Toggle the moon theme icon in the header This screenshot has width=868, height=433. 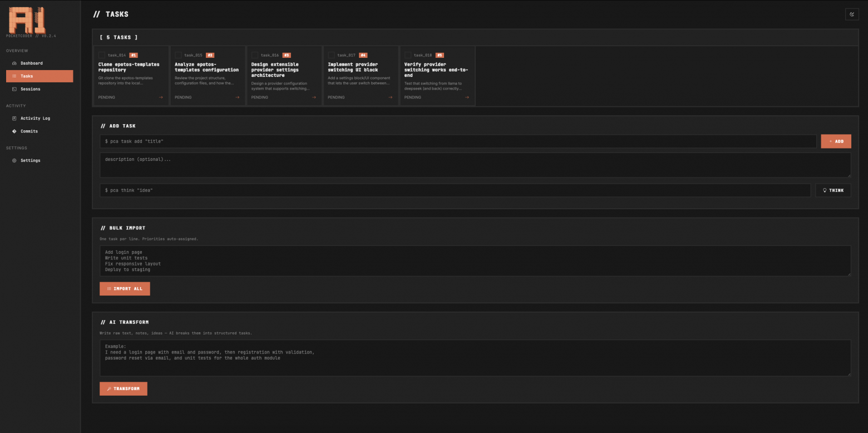pyautogui.click(x=852, y=14)
